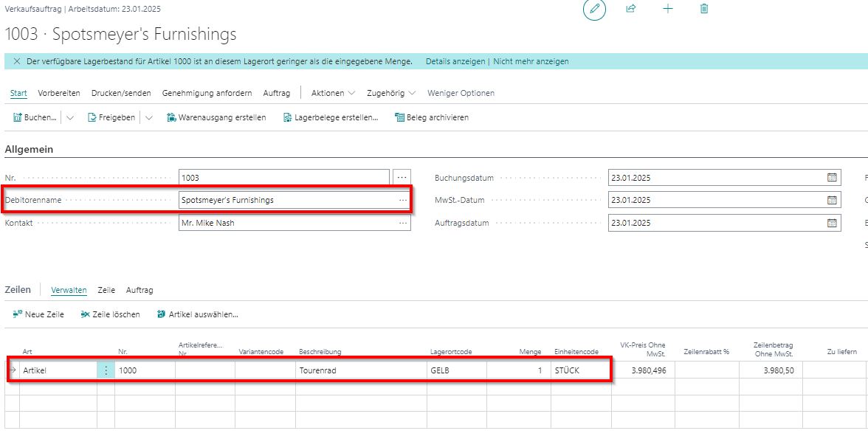This screenshot has height=439, width=868.
Task: Click the Beschreibung column header
Action: click(320, 351)
